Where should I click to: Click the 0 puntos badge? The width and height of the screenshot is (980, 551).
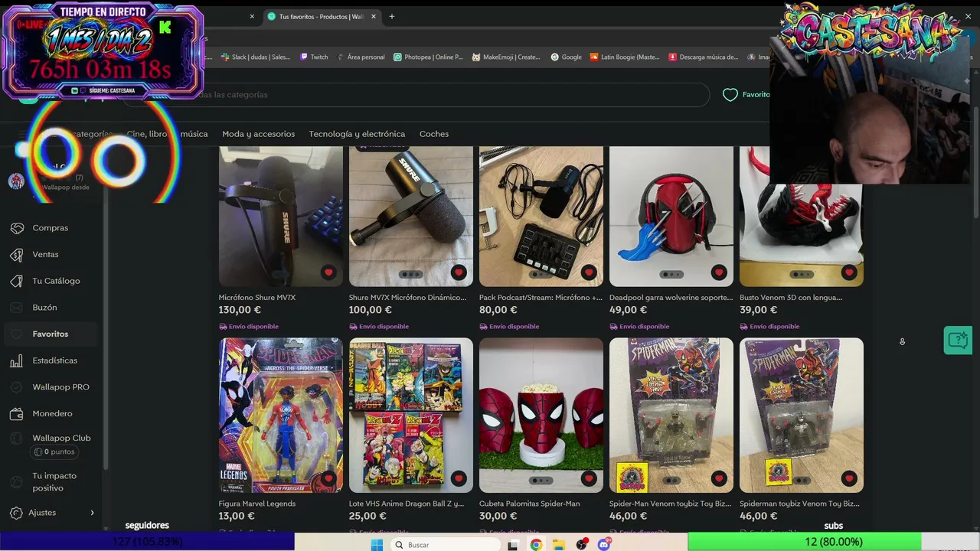(x=54, y=452)
